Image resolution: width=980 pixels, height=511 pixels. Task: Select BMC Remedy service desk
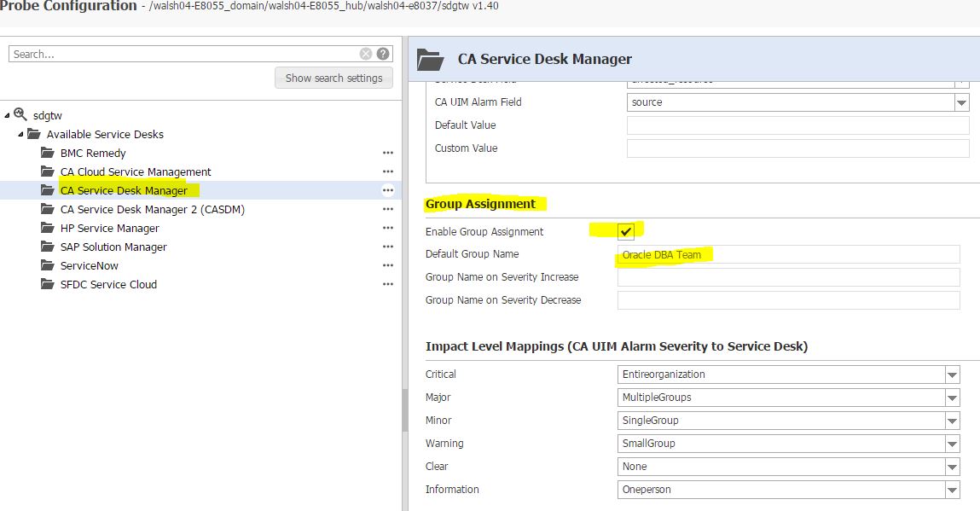93,154
